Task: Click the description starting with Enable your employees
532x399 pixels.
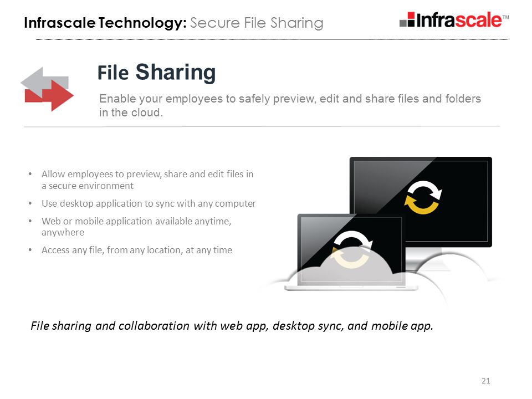Action: tap(290, 105)
